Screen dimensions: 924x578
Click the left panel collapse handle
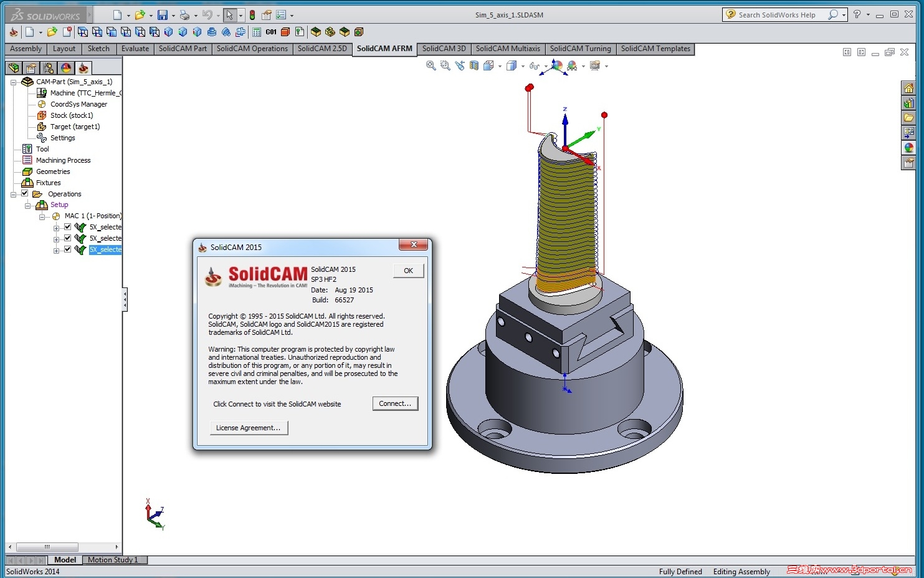(125, 299)
